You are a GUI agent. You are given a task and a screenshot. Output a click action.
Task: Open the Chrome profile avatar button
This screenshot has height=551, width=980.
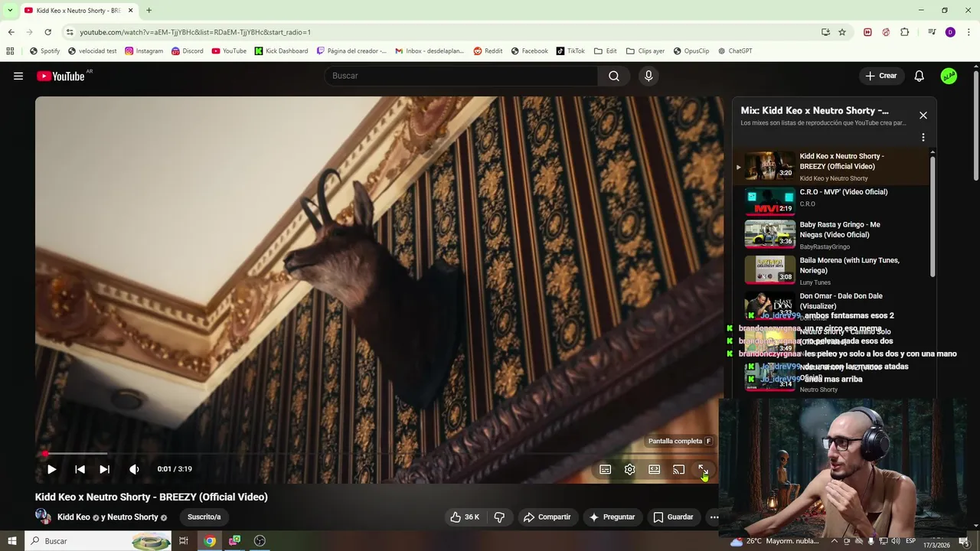pyautogui.click(x=950, y=32)
